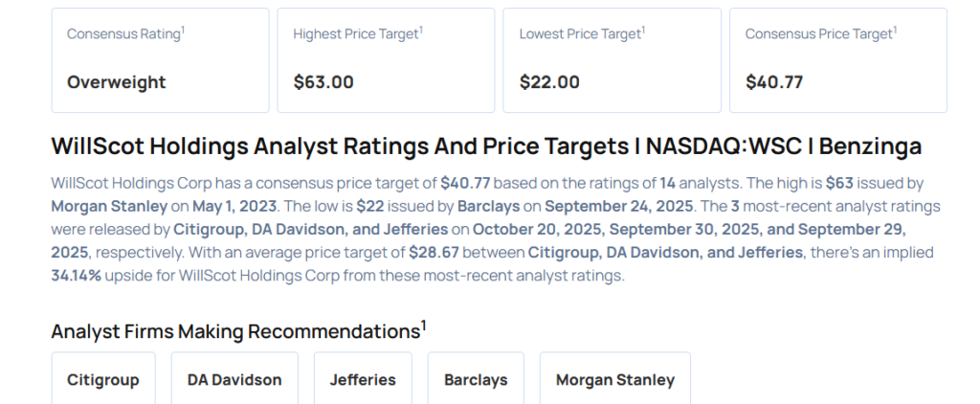Click the 34.14% upside figure in paragraph
Image resolution: width=980 pixels, height=404 pixels.
click(78, 276)
